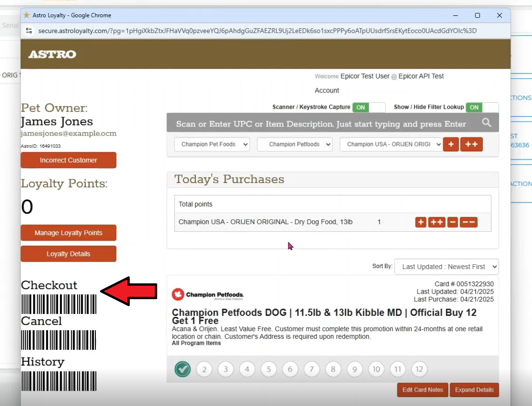Click the All Program Items link
532x406 pixels.
[196, 343]
